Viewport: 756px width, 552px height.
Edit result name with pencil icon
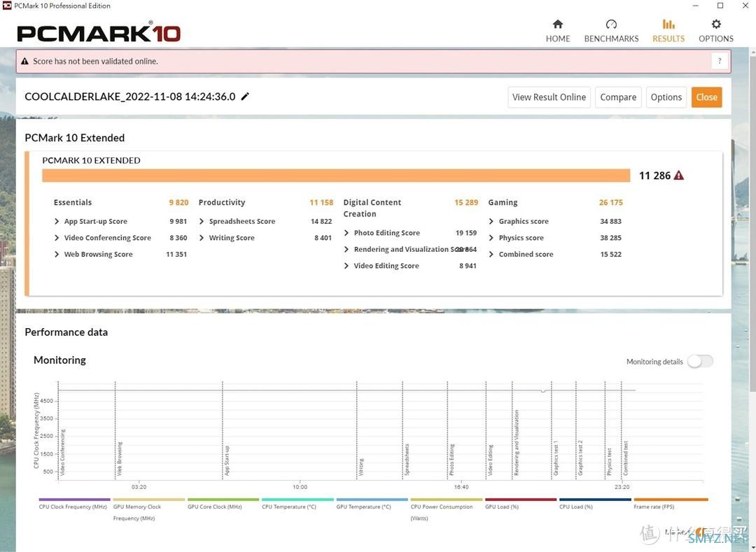point(245,97)
